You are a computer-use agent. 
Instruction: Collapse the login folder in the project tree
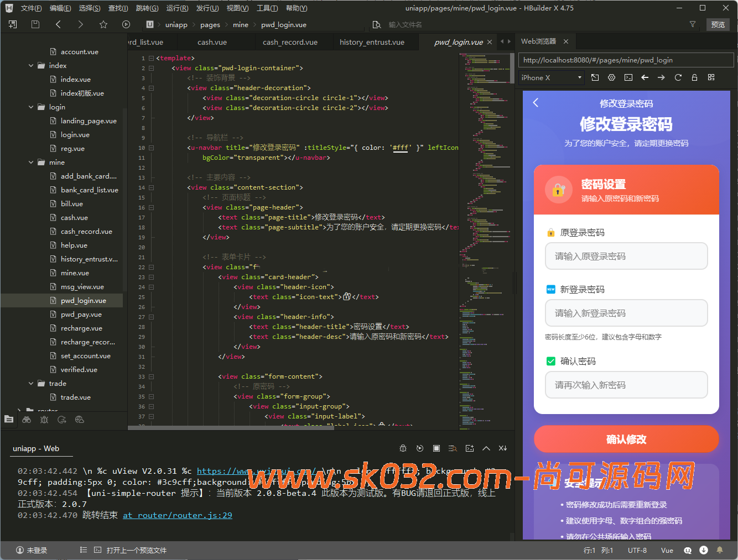point(31,107)
